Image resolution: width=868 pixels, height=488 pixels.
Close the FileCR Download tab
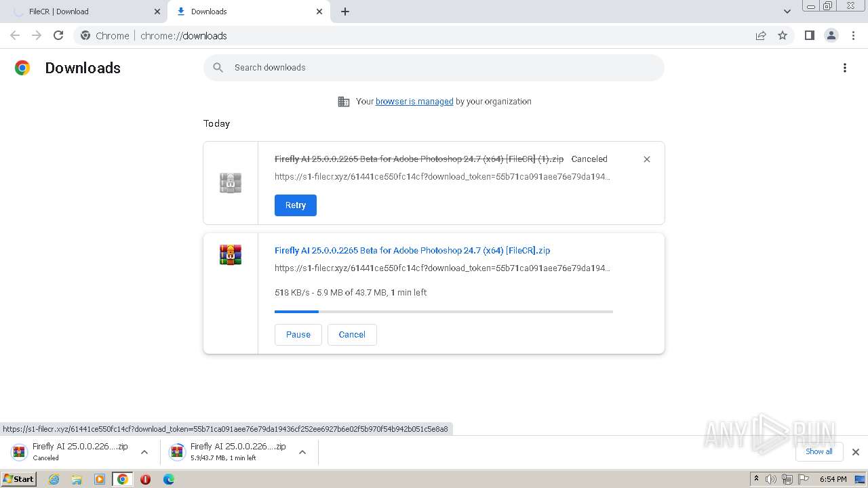157,12
